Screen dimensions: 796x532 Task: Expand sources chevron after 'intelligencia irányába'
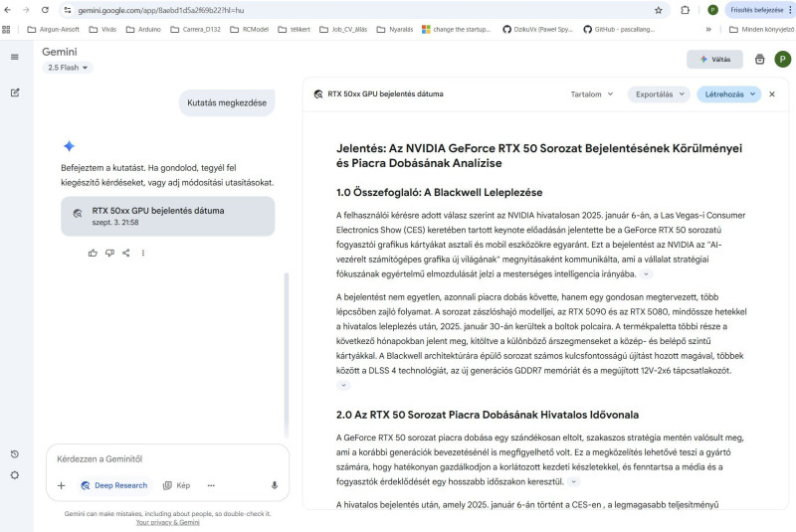[x=646, y=273]
